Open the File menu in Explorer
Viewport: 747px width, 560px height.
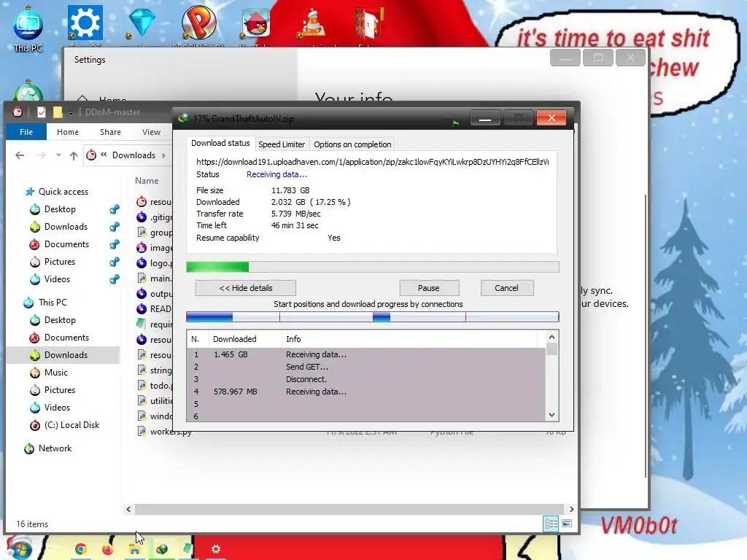[26, 132]
